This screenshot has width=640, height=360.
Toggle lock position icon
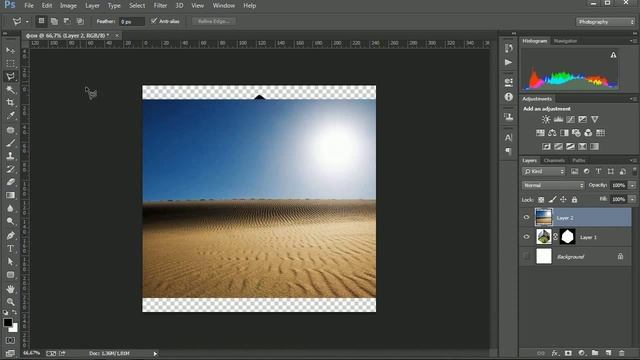pyautogui.click(x=563, y=200)
